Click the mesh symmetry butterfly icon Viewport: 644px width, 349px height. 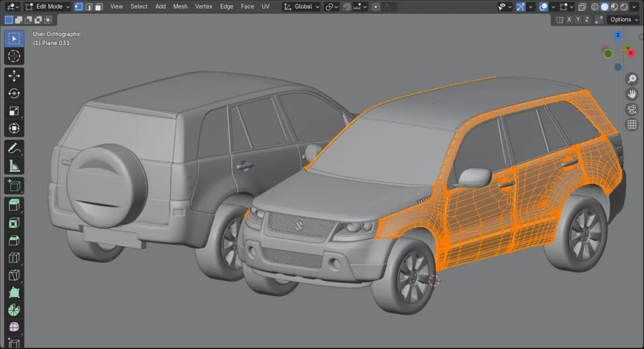point(560,19)
